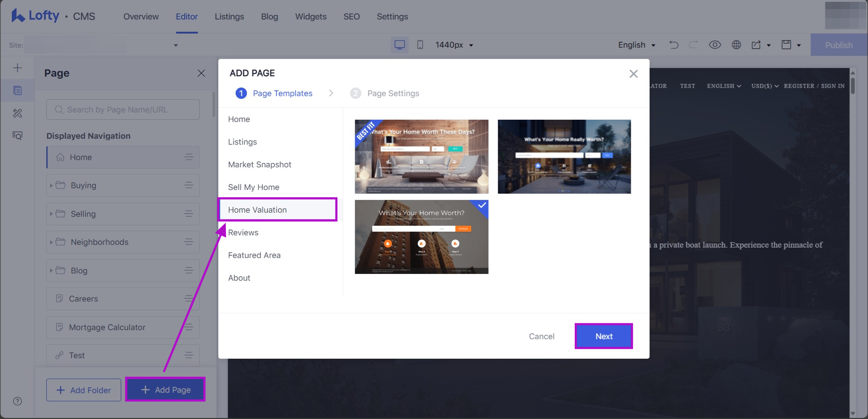Open the SEO tab

pyautogui.click(x=352, y=17)
